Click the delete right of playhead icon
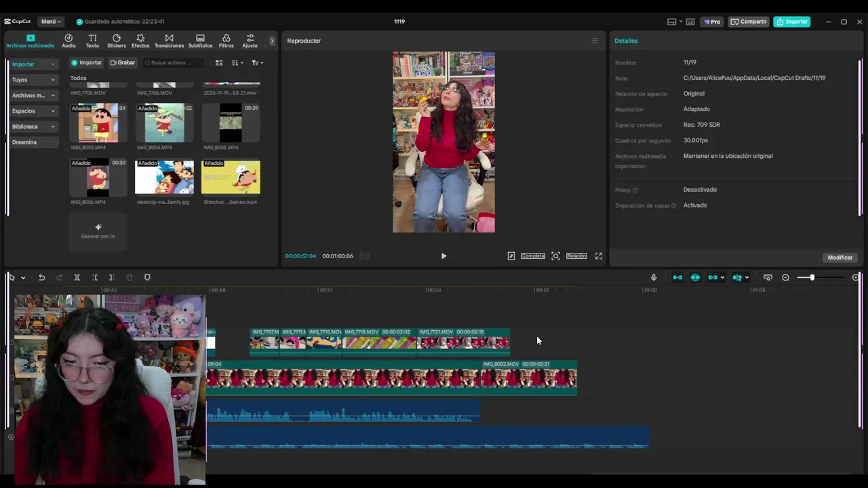Viewport: 868px width, 488px height. point(112,278)
